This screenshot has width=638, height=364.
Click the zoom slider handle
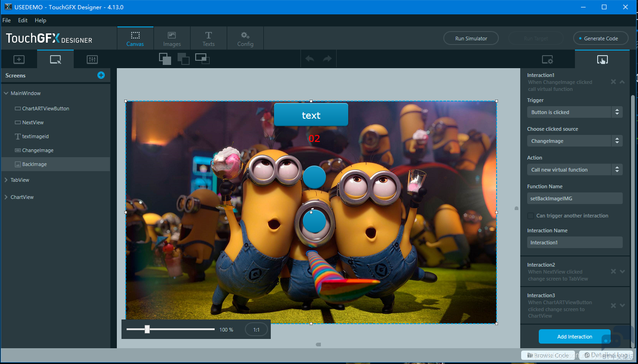coord(147,329)
